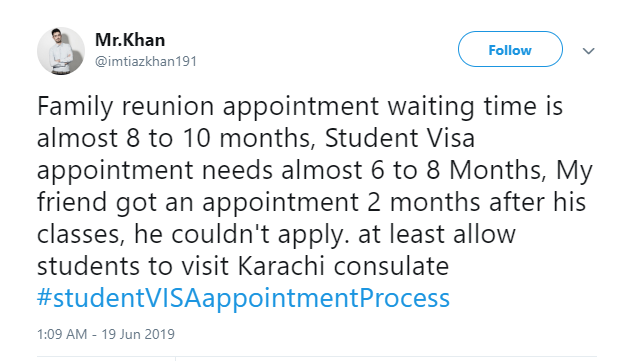Click the phrase 'at least allow'
The width and height of the screenshot is (634, 361).
point(437,234)
